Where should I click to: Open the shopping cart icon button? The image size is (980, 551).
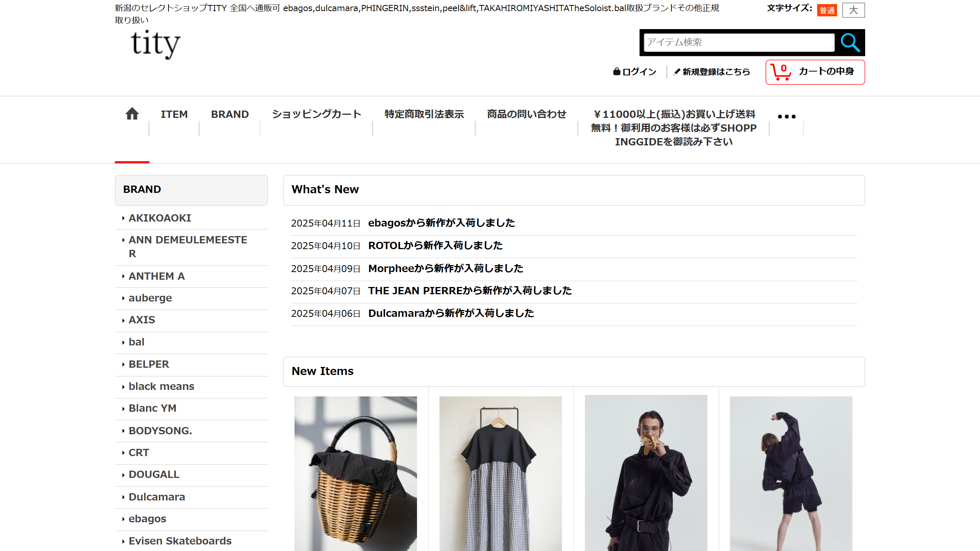pyautogui.click(x=815, y=72)
